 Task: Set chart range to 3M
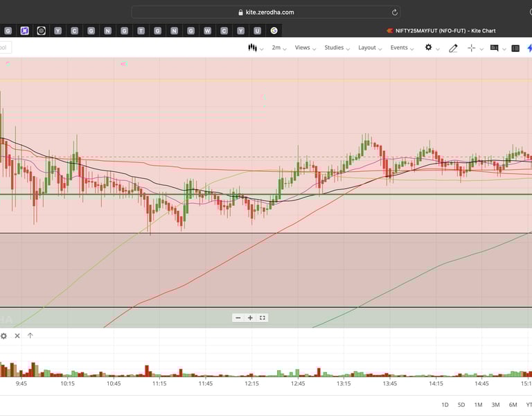[x=495, y=405]
